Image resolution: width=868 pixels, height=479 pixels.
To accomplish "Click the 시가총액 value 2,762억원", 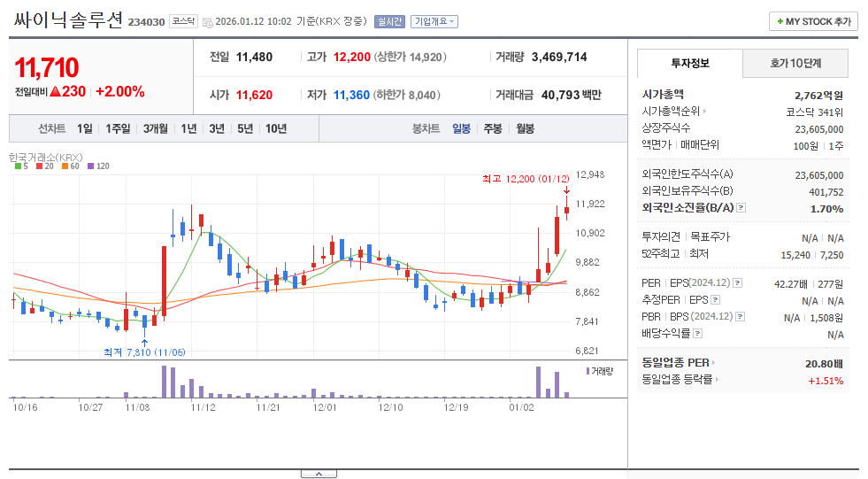I will pos(818,96).
